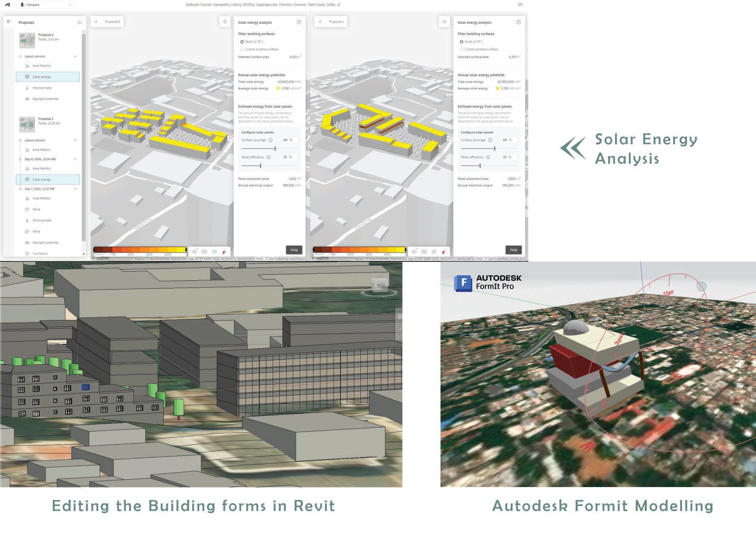Screen dimensions: 756x534
Task: Take a screenshot with Proposal 2 camera icon
Action: point(204,251)
